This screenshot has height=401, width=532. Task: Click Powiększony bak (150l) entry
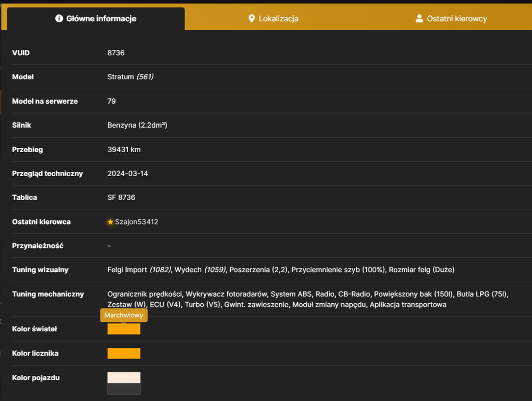413,294
